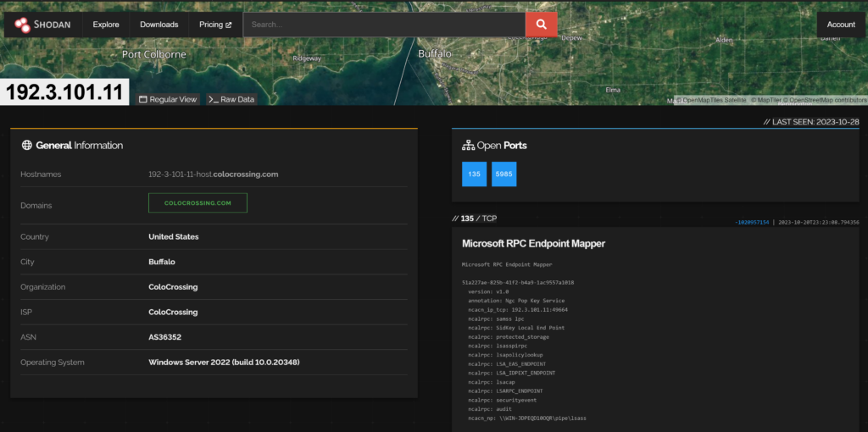Viewport: 868px width, 432px height.
Task: Open the Downloads menu item
Action: tap(159, 25)
